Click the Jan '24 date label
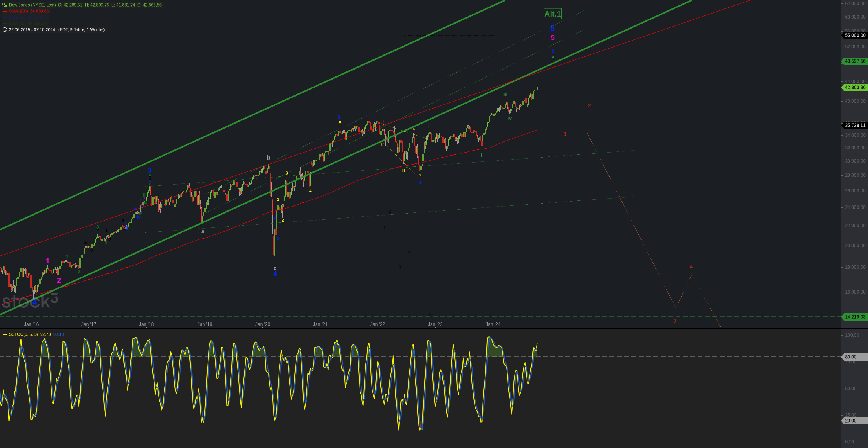Screen dimensions: 868x448 (x=493, y=324)
